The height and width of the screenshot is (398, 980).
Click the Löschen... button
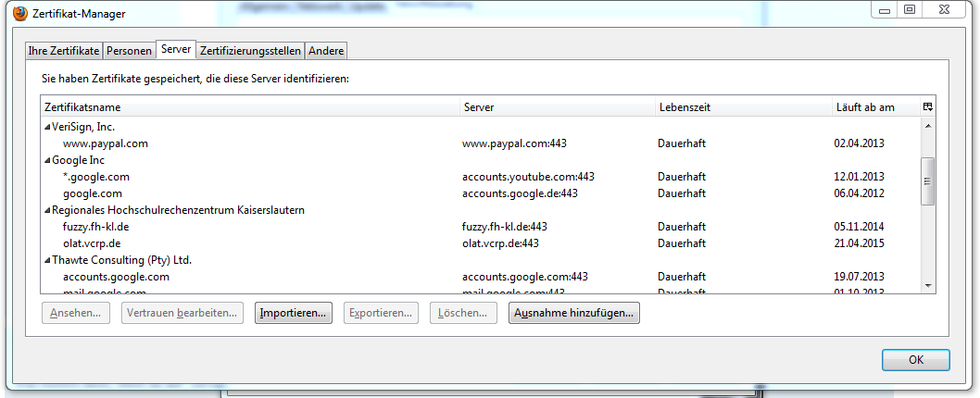pyautogui.click(x=463, y=313)
